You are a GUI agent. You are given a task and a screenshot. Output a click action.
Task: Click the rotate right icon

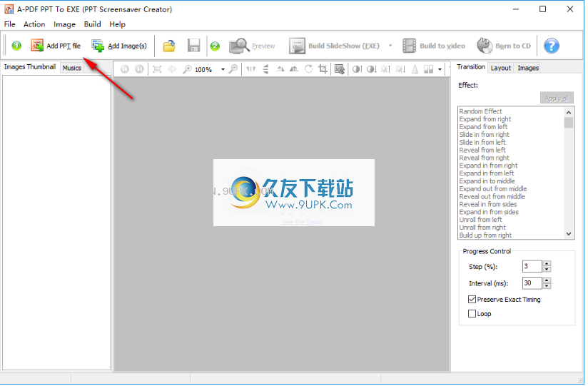click(x=295, y=69)
